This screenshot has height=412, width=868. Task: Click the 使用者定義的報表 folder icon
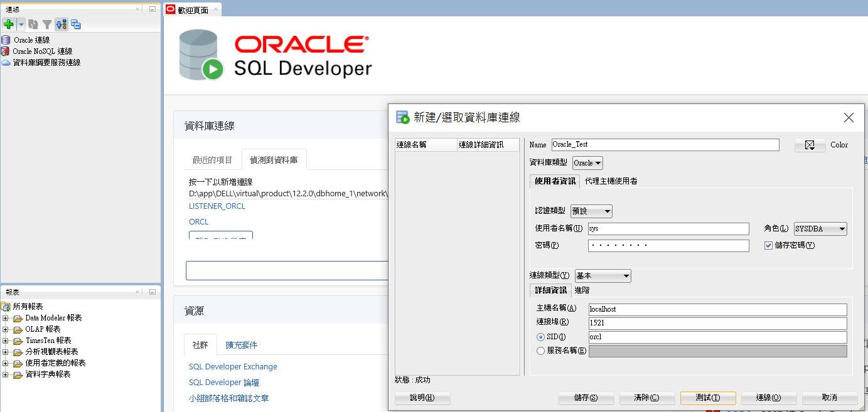pos(18,363)
